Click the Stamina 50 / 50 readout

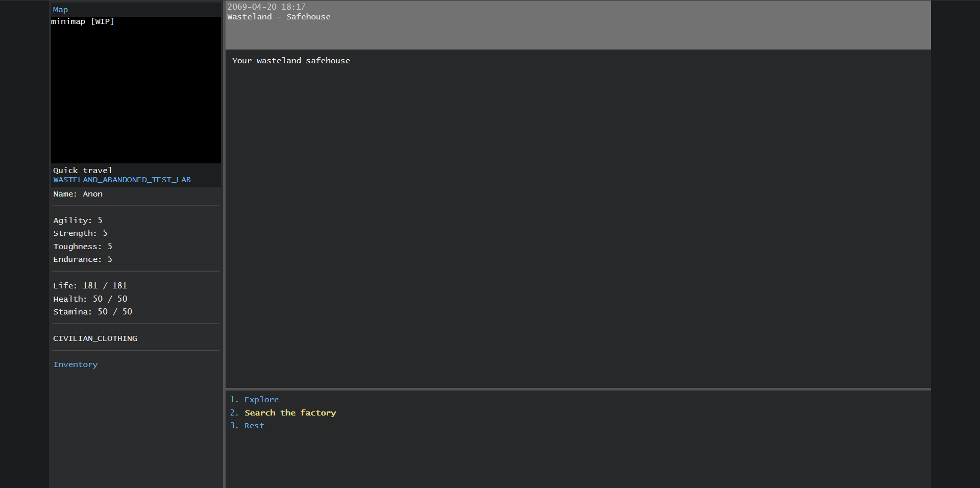coord(93,312)
